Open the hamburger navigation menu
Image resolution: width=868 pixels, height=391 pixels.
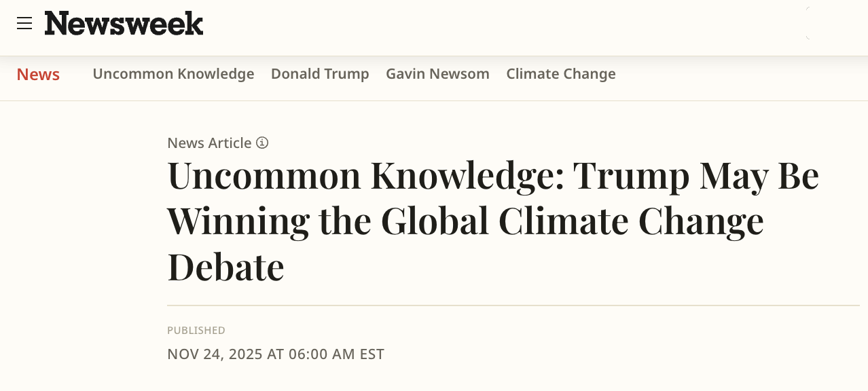pos(24,24)
